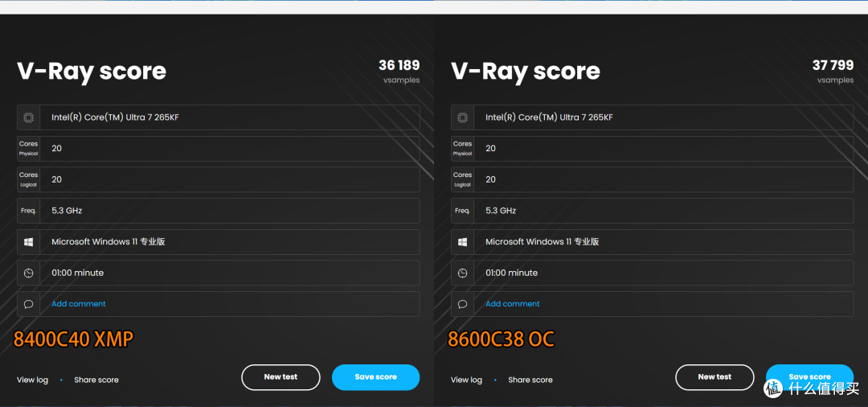This screenshot has height=407, width=868.
Task: Click Freq. label in left panel
Action: click(x=28, y=211)
